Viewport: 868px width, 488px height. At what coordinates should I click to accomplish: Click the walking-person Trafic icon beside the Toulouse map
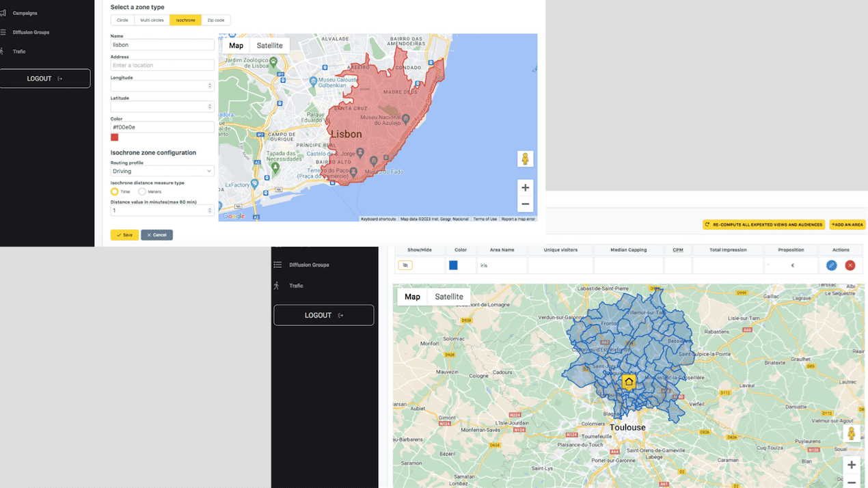277,286
